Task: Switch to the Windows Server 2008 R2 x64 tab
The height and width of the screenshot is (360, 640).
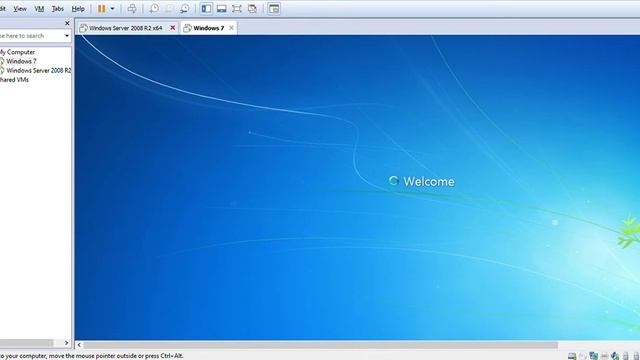Action: (125, 28)
